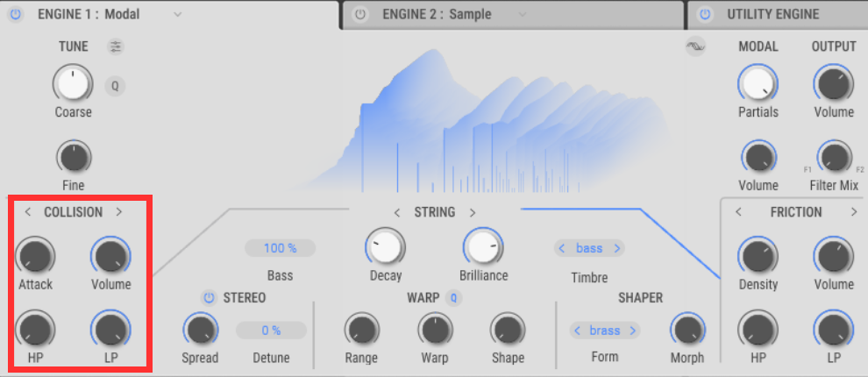Go to previous exciter before COLLISION
This screenshot has height=377, width=868.
pyautogui.click(x=28, y=212)
